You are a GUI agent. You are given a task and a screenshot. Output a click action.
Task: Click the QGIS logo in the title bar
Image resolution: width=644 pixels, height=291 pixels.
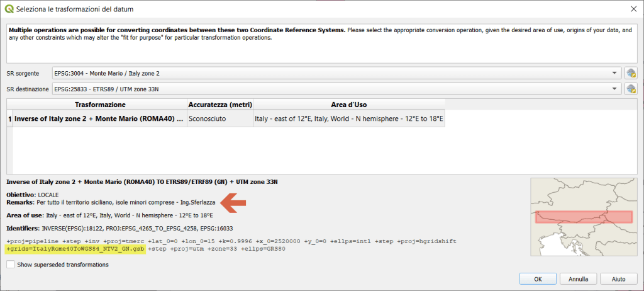coord(10,9)
